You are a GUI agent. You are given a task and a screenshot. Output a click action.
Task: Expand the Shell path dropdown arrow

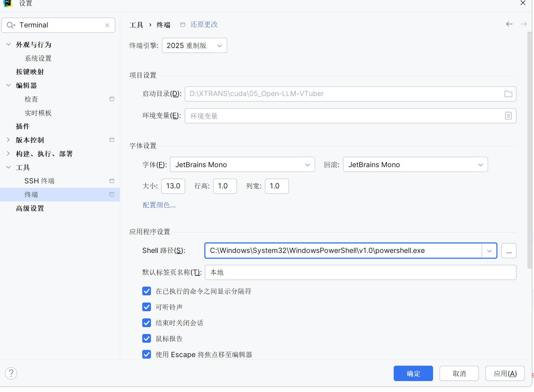[489, 251]
